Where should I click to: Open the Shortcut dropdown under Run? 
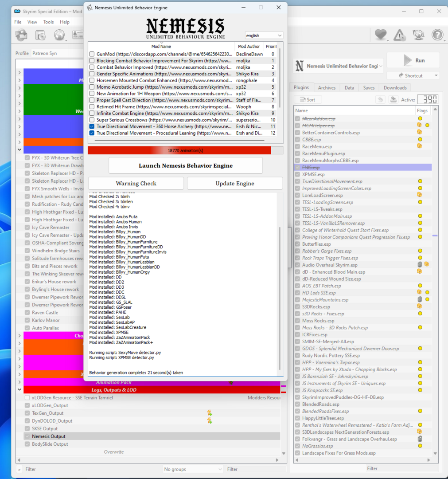pos(413,75)
